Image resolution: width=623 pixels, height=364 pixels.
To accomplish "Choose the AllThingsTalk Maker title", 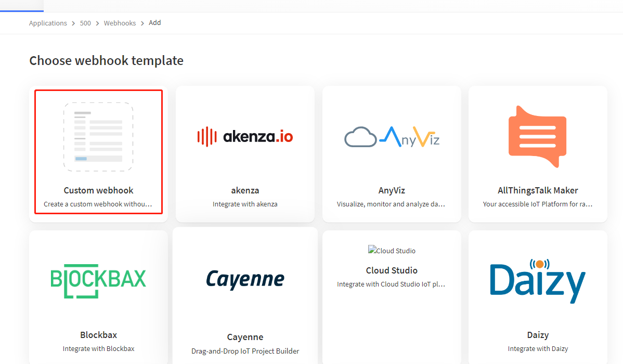I will point(538,190).
